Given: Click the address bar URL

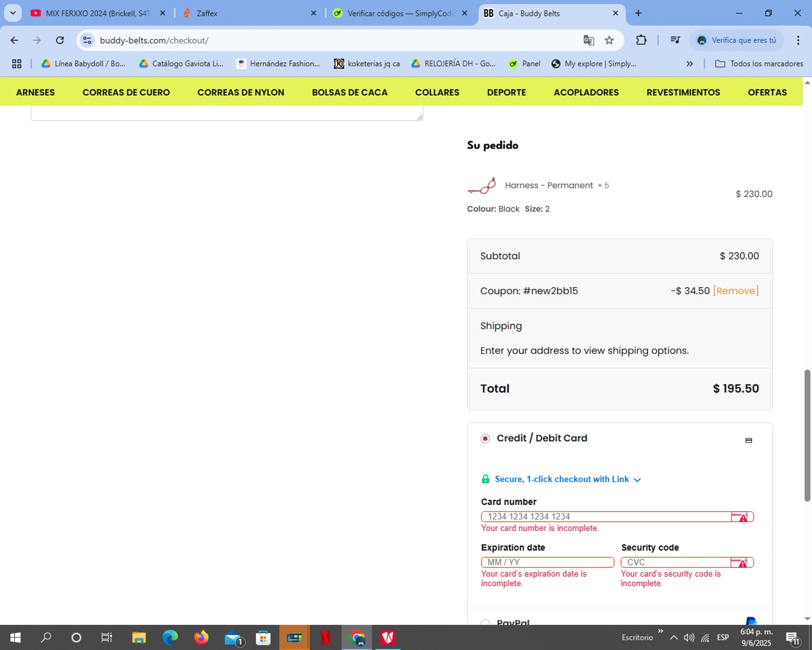Looking at the screenshot, I should coord(154,41).
